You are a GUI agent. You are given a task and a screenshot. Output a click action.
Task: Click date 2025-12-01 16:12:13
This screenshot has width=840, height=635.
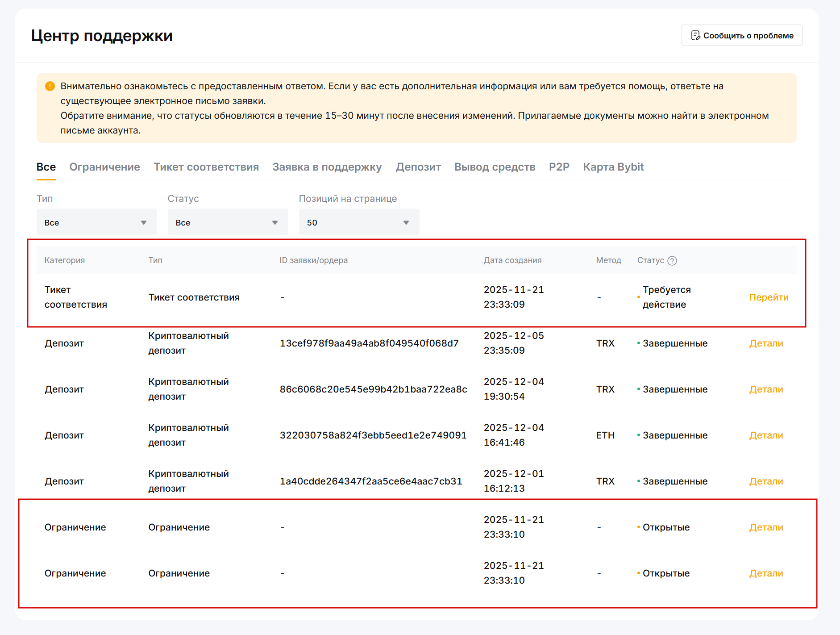(514, 481)
